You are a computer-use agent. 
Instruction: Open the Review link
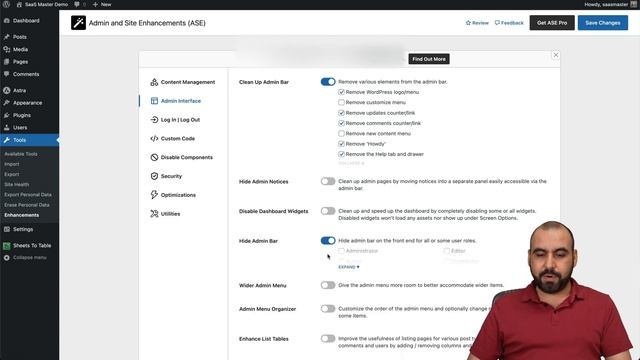click(x=477, y=23)
